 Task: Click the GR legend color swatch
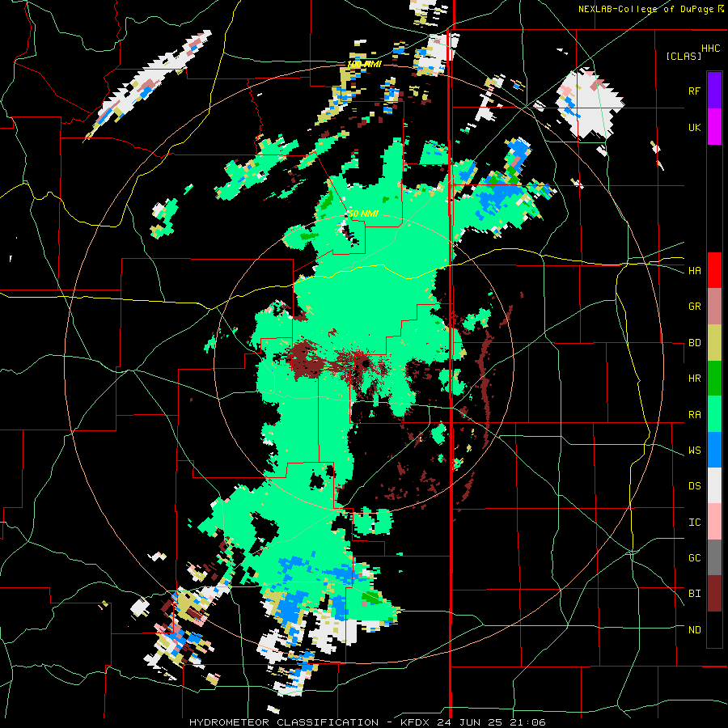click(x=714, y=306)
